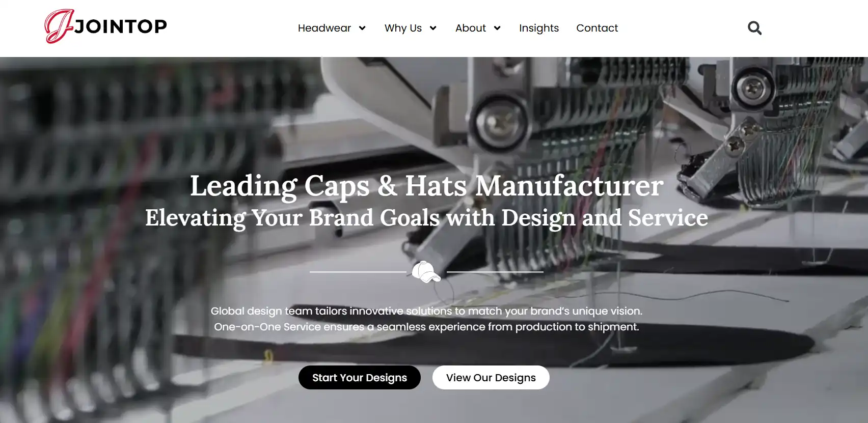868x423 pixels.
Task: Open the search magnifier icon
Action: pyautogui.click(x=754, y=28)
